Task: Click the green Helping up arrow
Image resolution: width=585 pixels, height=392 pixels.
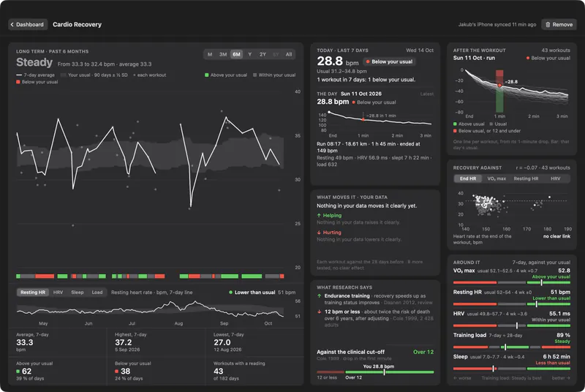Action: [319, 216]
